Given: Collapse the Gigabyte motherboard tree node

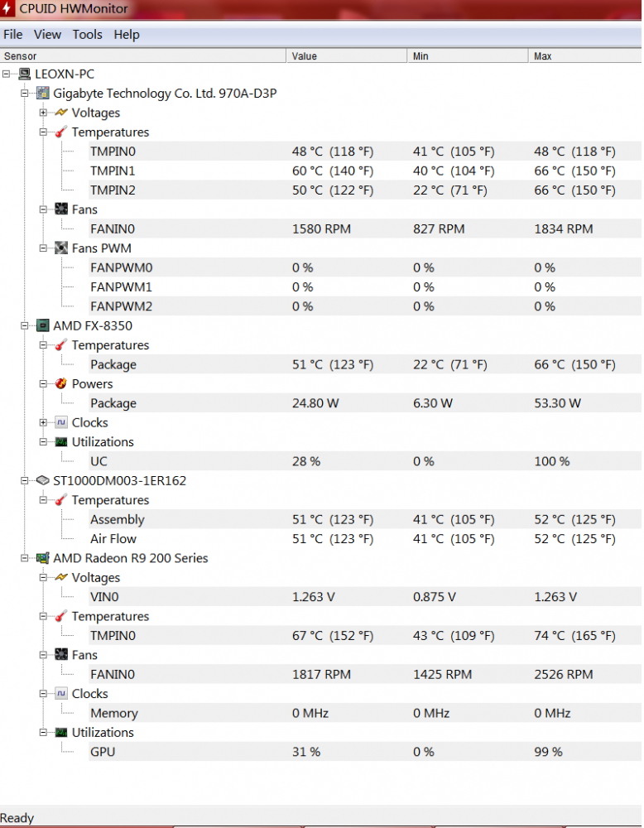Looking at the screenshot, I should 25,94.
